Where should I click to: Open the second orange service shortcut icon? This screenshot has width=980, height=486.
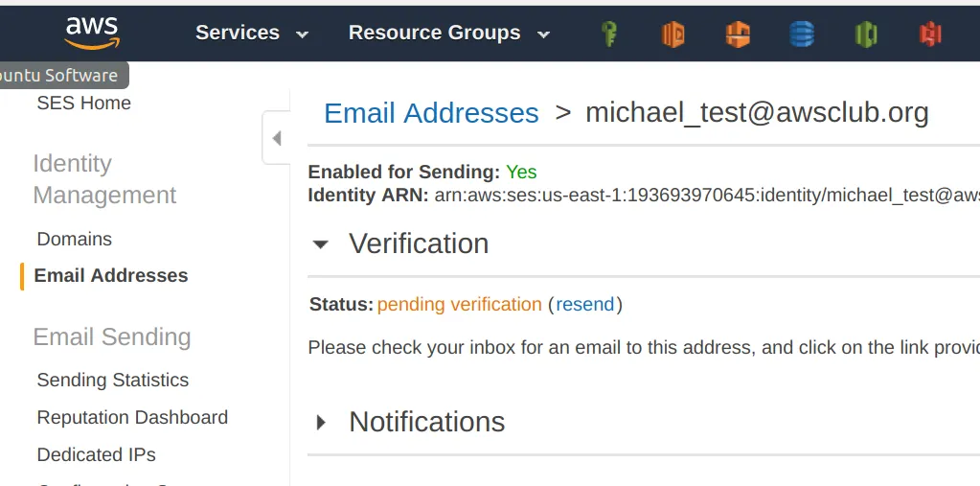[x=737, y=34]
